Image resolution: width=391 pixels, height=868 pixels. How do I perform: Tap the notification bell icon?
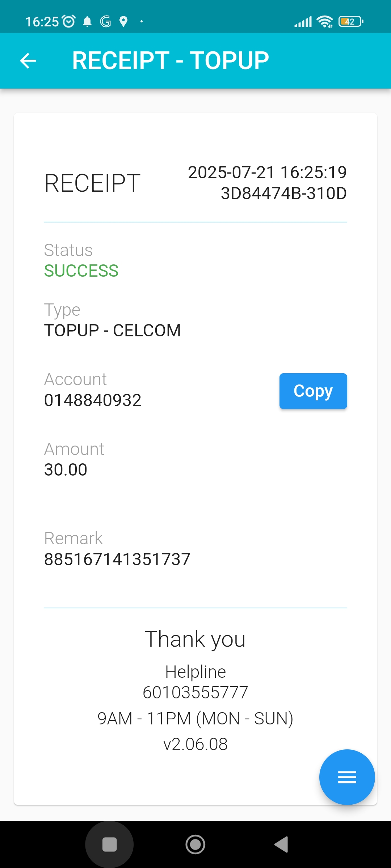click(x=87, y=22)
